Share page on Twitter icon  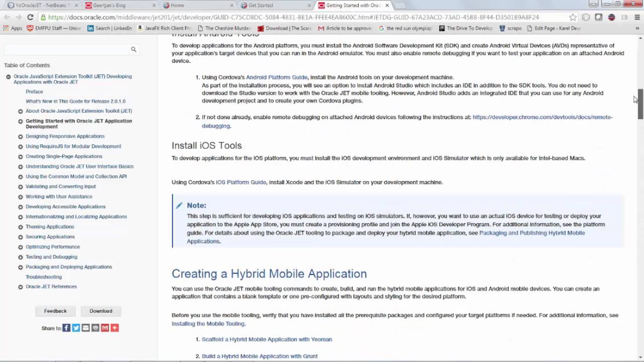76,328
